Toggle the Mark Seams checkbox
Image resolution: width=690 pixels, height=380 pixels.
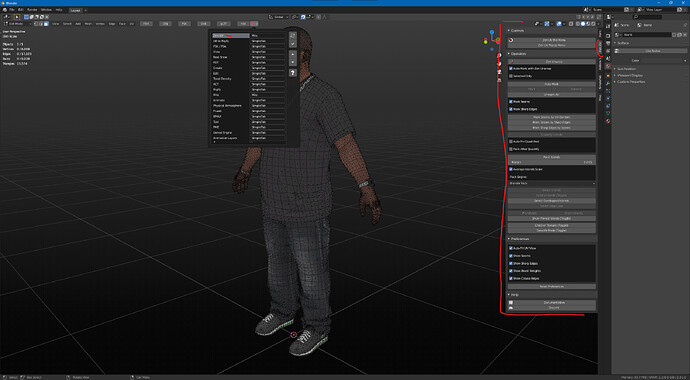(x=510, y=102)
